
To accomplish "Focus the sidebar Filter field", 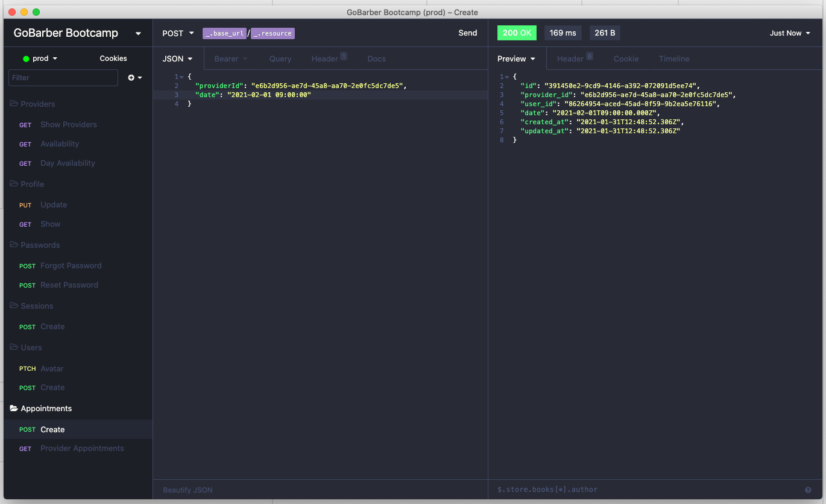I will coord(63,78).
